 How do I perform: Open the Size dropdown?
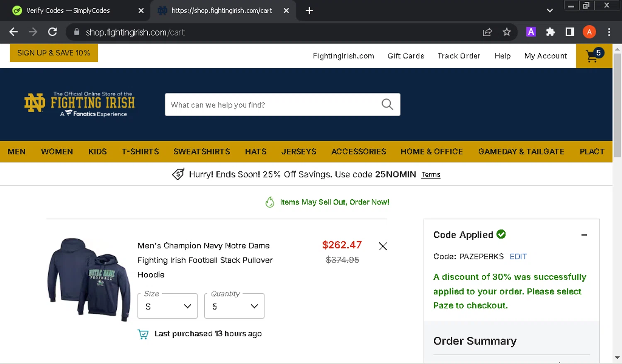click(x=168, y=306)
